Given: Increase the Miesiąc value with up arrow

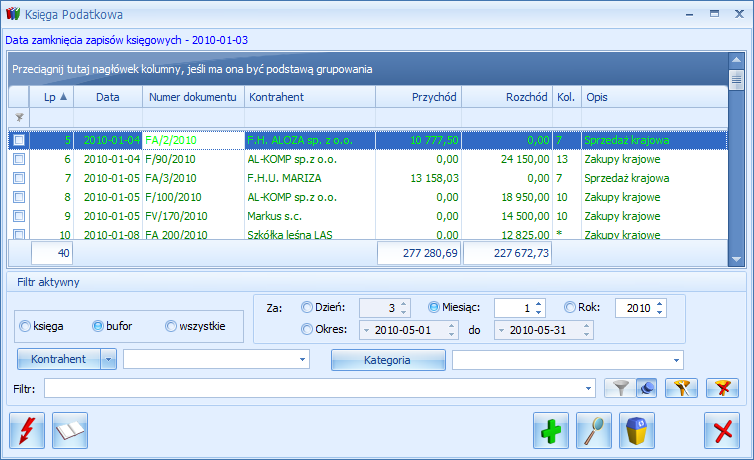Looking at the screenshot, I should tap(539, 304).
